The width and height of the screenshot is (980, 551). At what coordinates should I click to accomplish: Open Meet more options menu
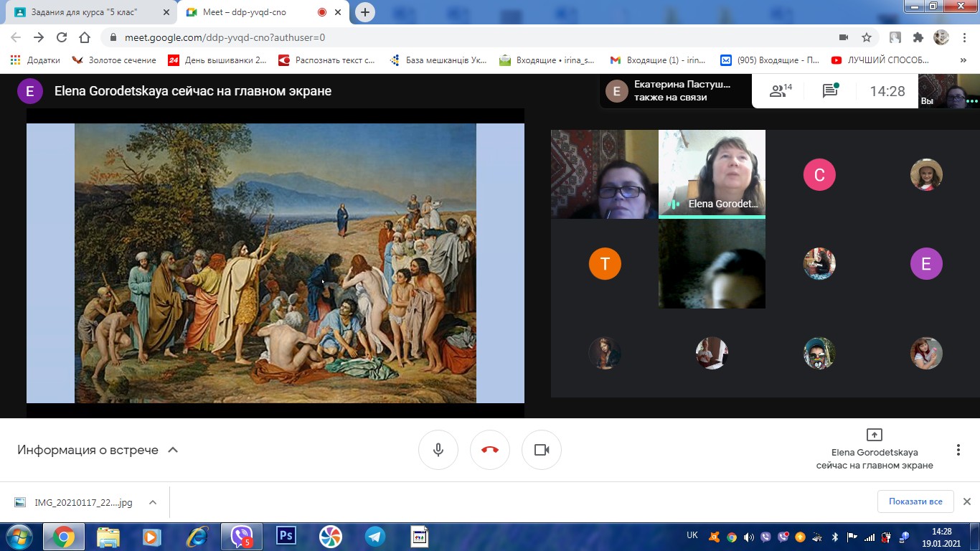click(958, 450)
